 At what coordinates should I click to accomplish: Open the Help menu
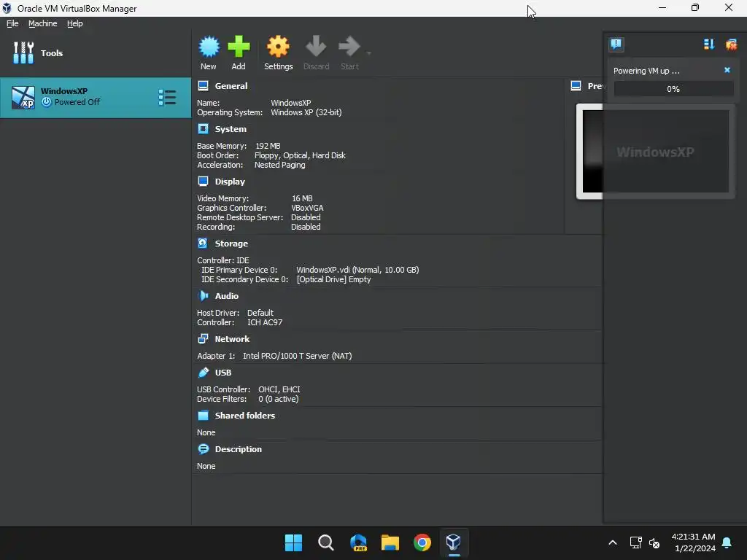75,23
